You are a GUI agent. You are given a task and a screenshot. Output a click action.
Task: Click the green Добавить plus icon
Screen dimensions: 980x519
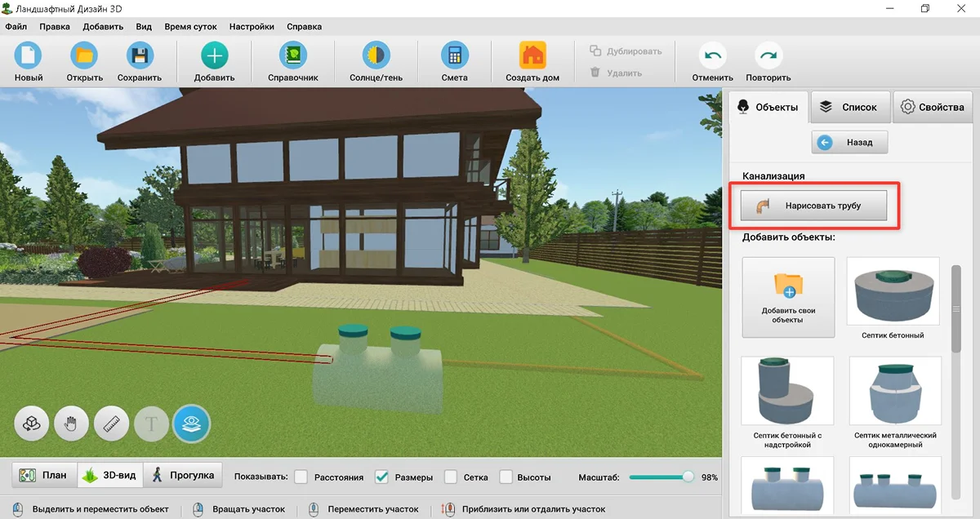click(x=214, y=56)
